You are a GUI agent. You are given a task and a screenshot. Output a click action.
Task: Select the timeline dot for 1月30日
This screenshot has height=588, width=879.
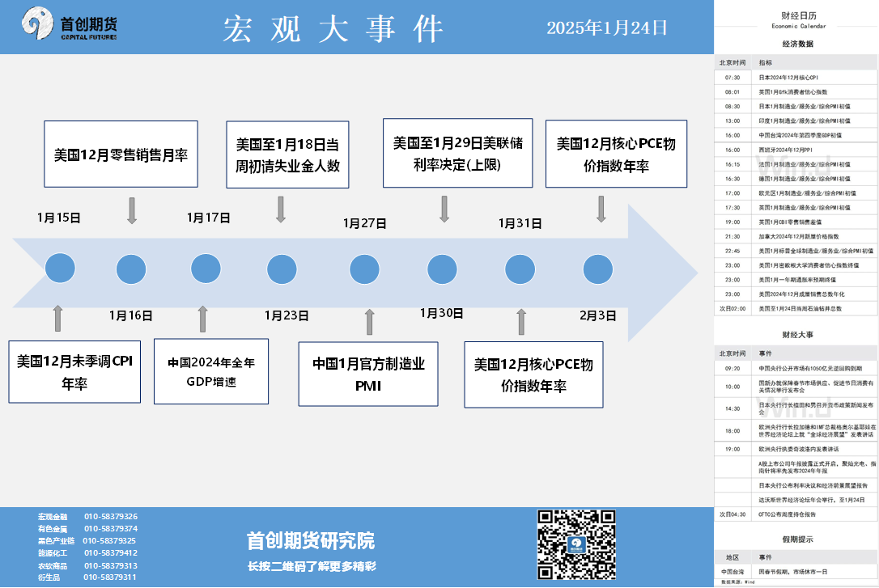click(442, 269)
